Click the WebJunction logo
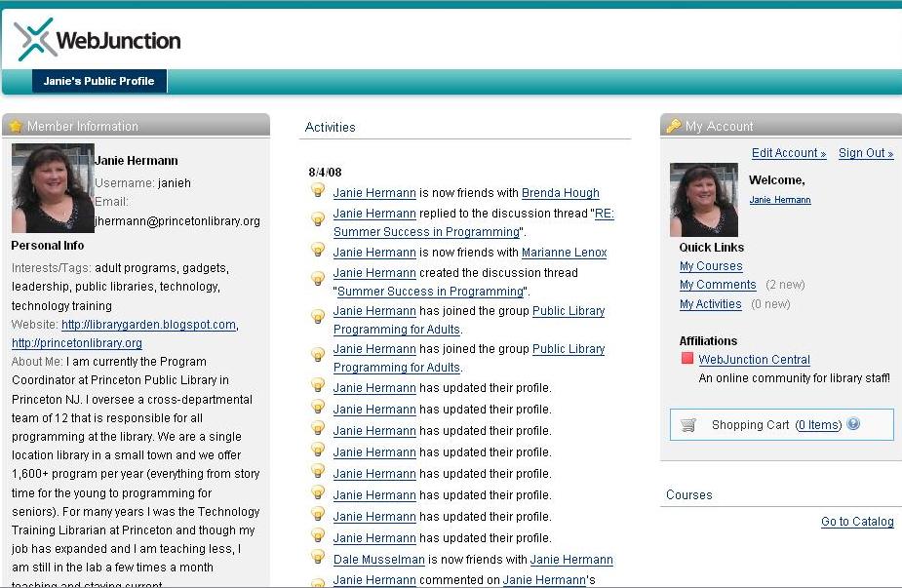 click(x=98, y=40)
